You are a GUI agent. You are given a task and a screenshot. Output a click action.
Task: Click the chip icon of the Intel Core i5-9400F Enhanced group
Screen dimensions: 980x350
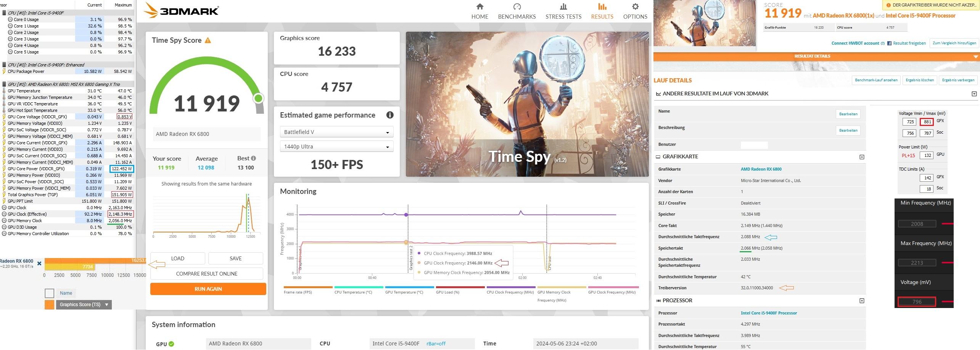(4, 65)
